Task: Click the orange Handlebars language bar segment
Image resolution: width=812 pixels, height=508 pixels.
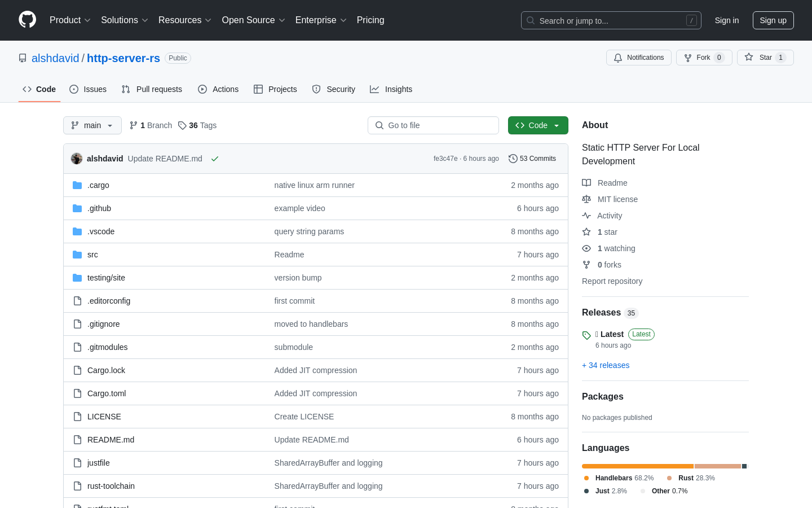Action: (x=638, y=466)
